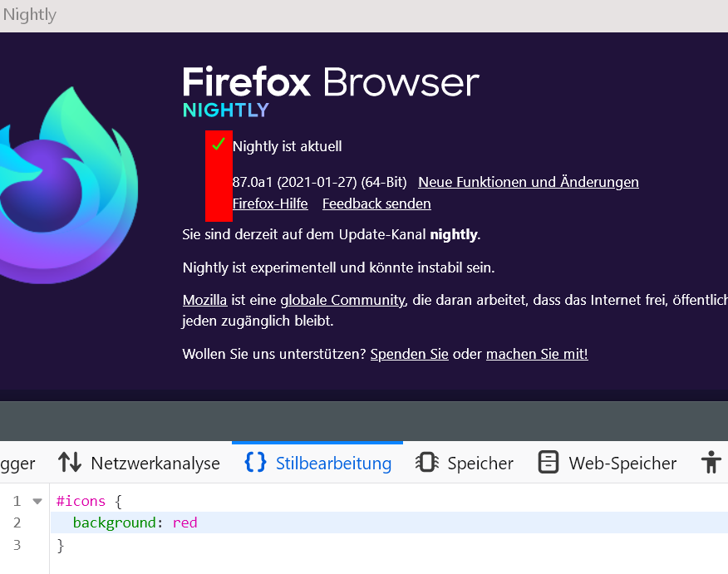Follow the Mozilla link
This screenshot has width=728, height=574.
point(204,300)
